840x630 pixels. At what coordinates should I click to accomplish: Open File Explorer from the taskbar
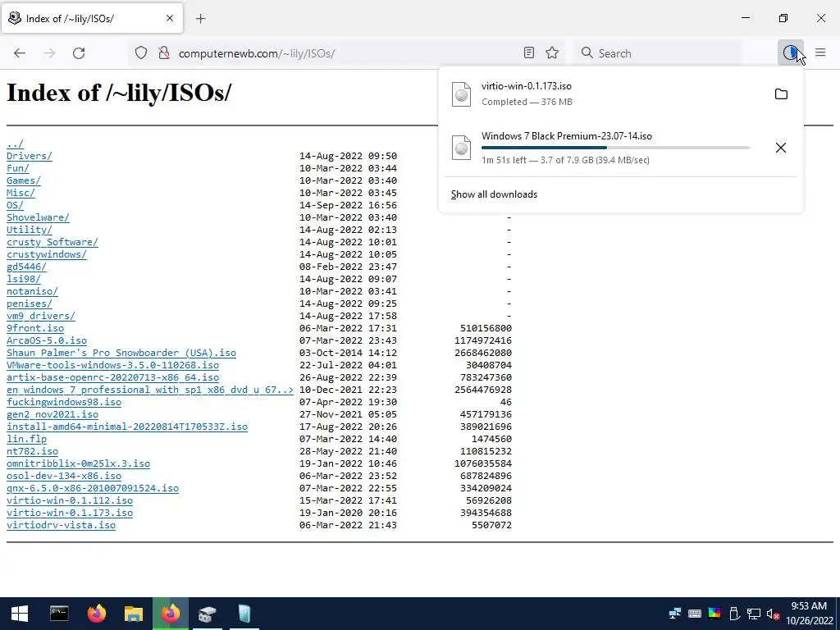(134, 614)
